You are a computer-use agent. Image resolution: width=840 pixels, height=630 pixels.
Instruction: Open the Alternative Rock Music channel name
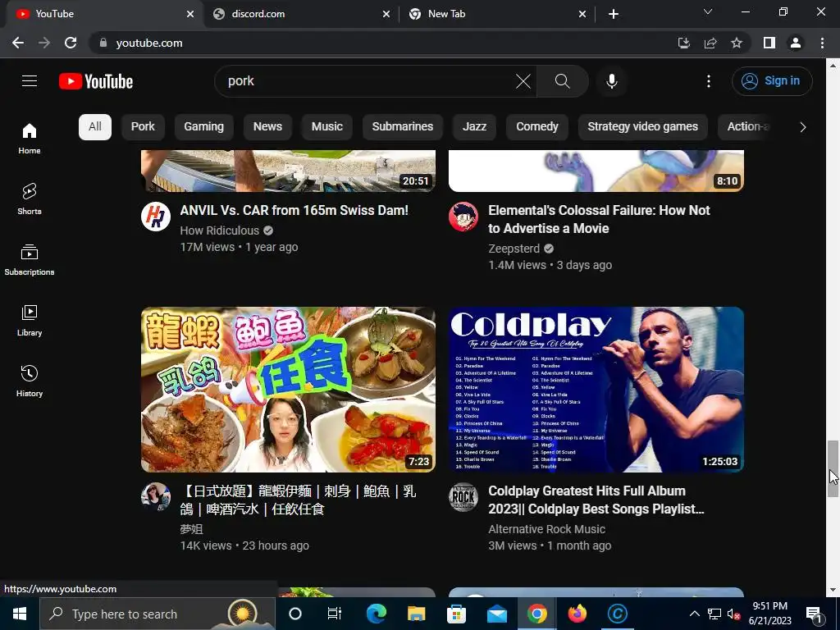[546, 529]
